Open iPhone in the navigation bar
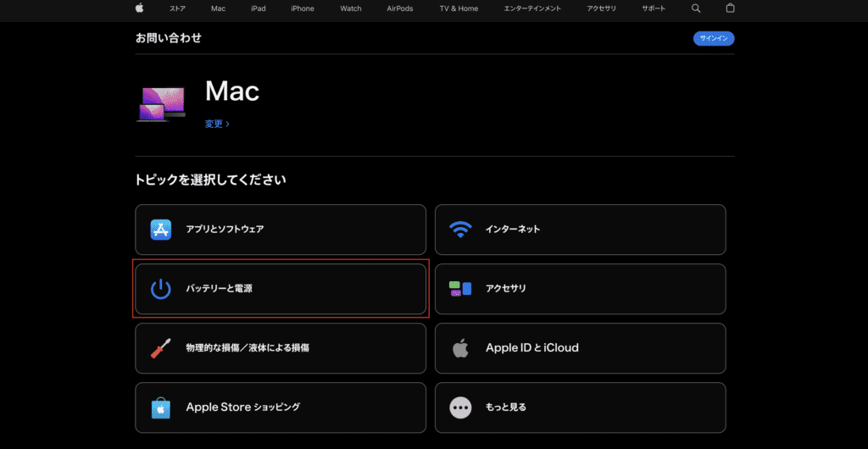 tap(303, 8)
